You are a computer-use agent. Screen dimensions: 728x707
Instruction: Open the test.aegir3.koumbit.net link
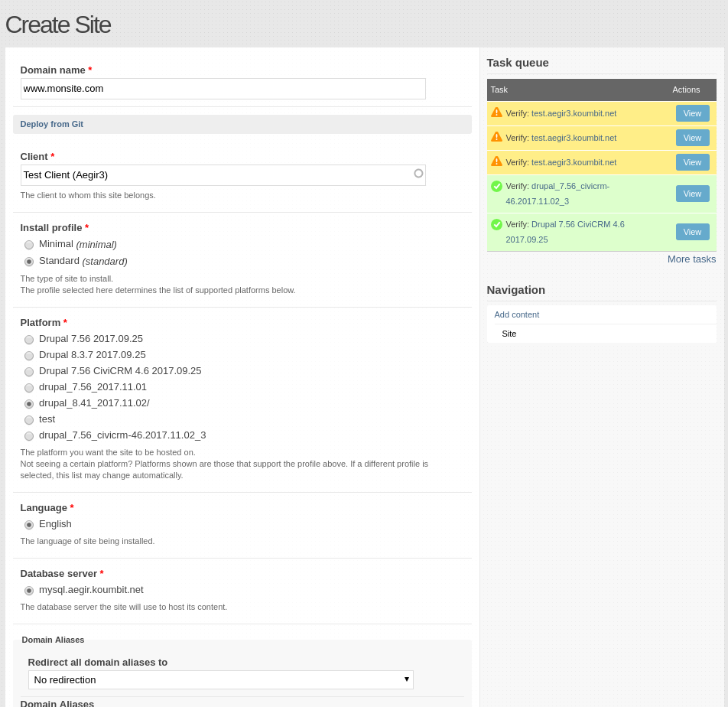[574, 112]
